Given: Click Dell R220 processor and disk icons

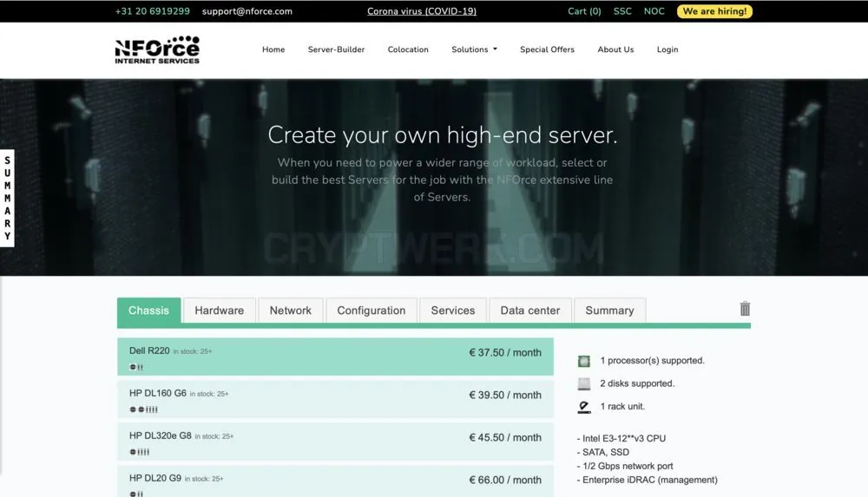Looking at the screenshot, I should tap(136, 367).
